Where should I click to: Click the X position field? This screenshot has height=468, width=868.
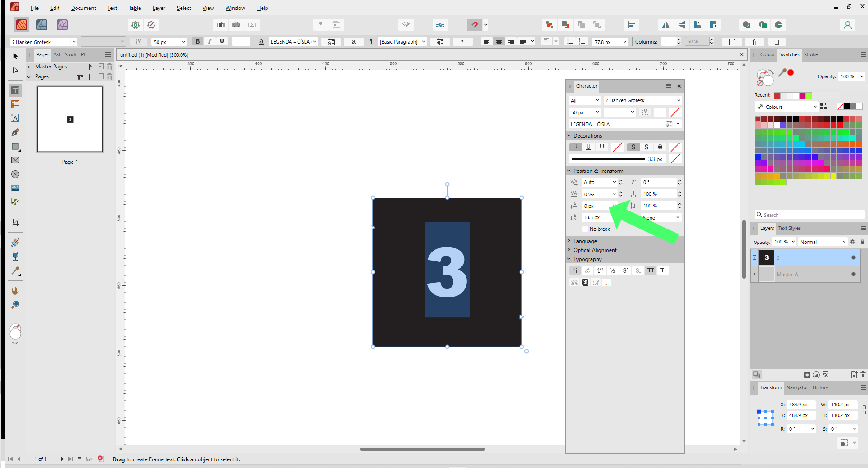[x=800, y=405]
